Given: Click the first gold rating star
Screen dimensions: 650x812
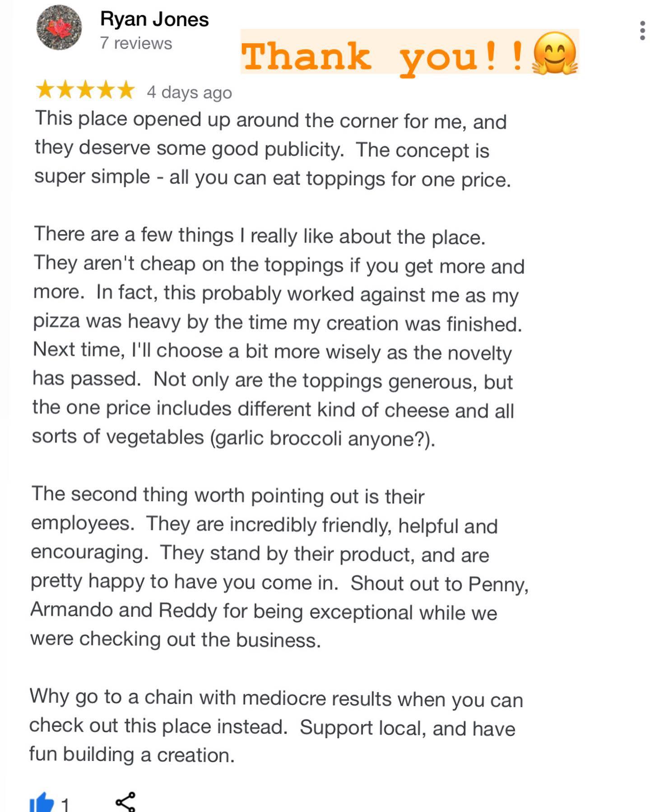Looking at the screenshot, I should click(x=45, y=90).
